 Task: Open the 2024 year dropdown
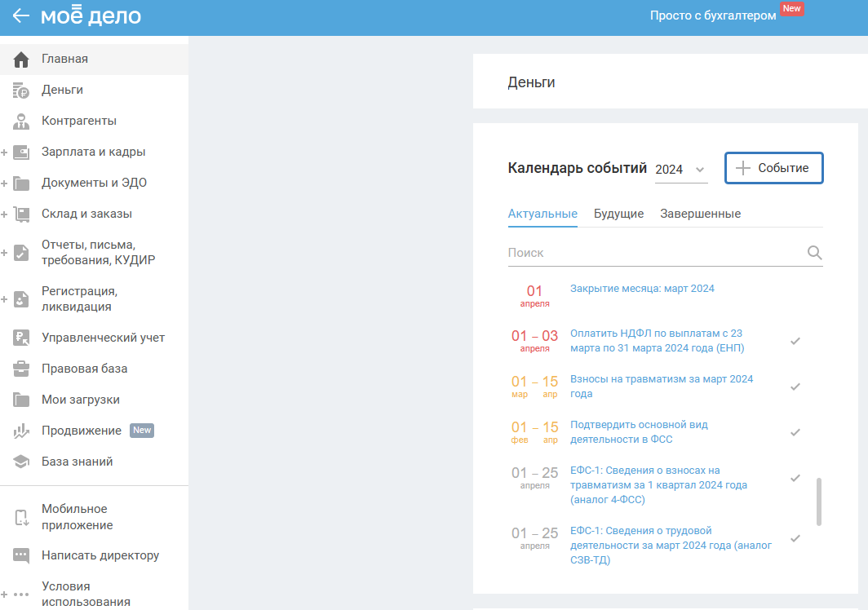(x=680, y=170)
